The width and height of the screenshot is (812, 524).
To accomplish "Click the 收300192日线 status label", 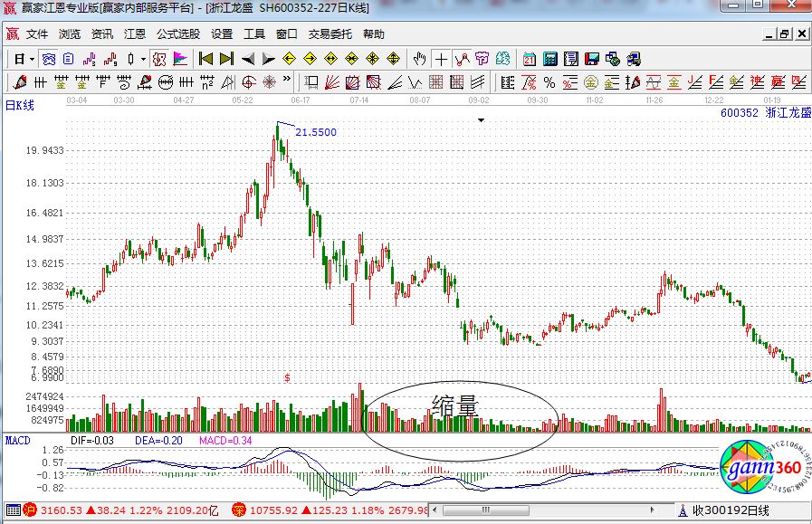I will point(730,511).
